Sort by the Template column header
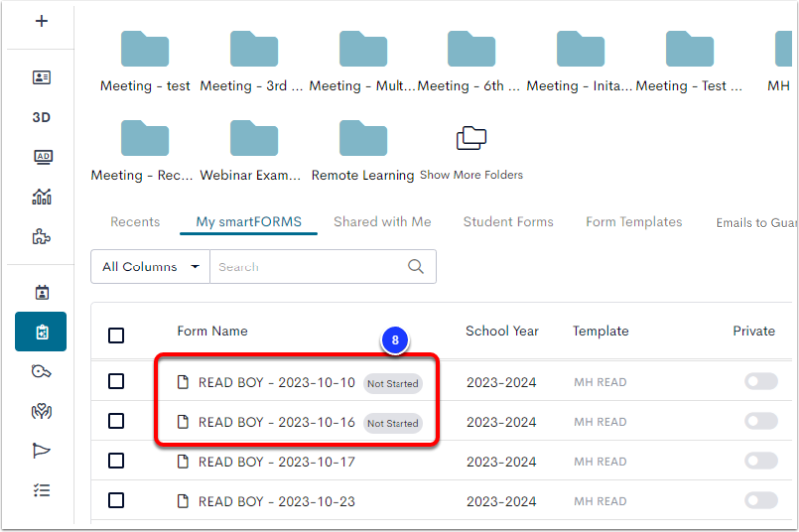The height and width of the screenshot is (532, 799). click(x=601, y=331)
